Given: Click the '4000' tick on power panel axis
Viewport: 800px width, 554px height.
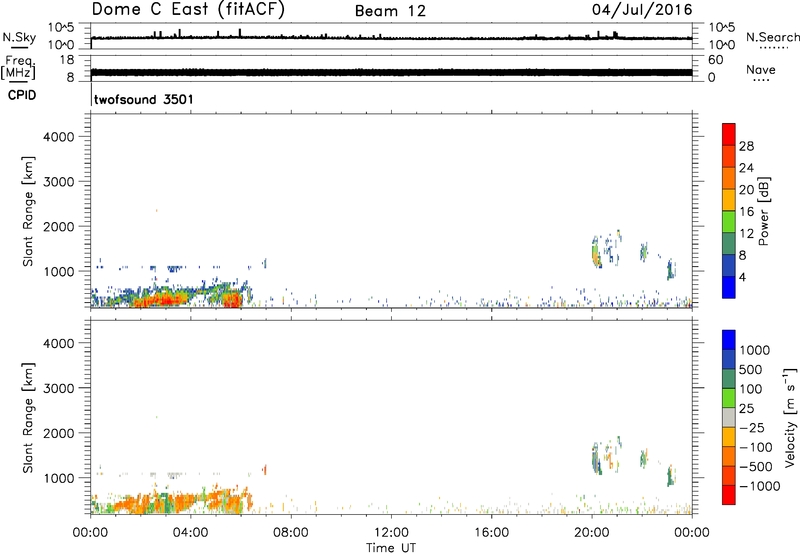Looking at the screenshot, I should pyautogui.click(x=59, y=137).
